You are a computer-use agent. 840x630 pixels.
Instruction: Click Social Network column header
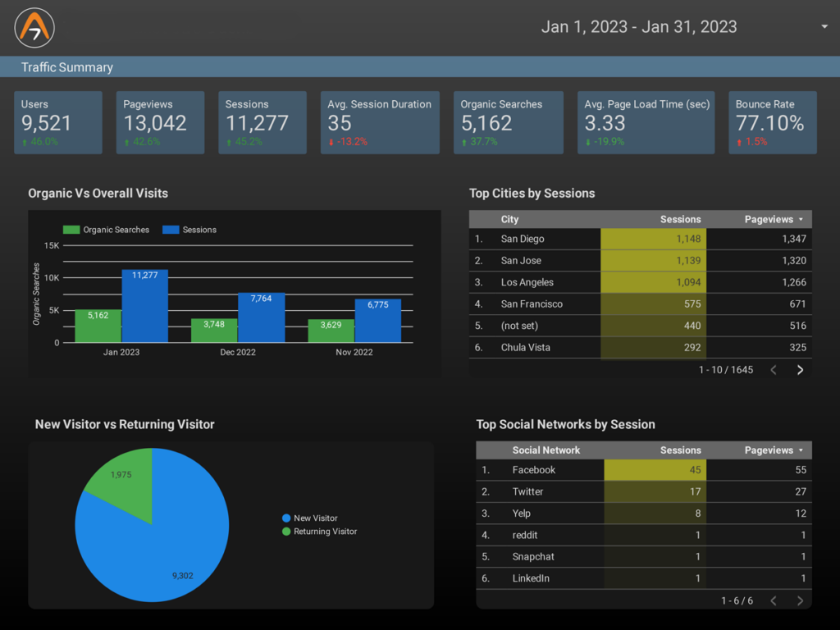546,450
